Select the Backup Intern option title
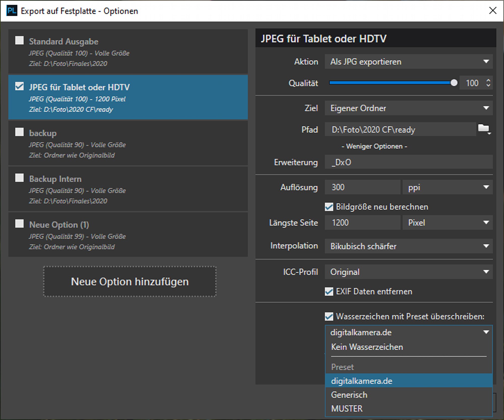Image resolution: width=504 pixels, height=420 pixels. tap(55, 179)
